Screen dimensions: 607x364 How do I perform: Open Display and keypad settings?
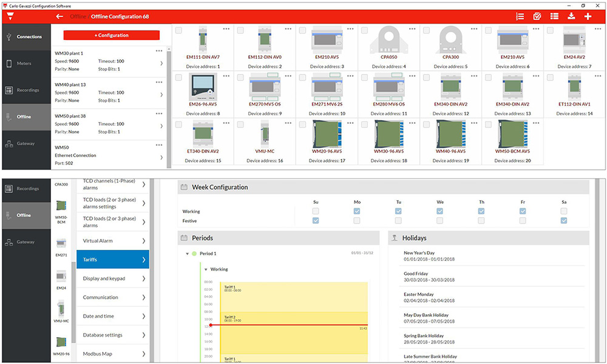coord(112,278)
